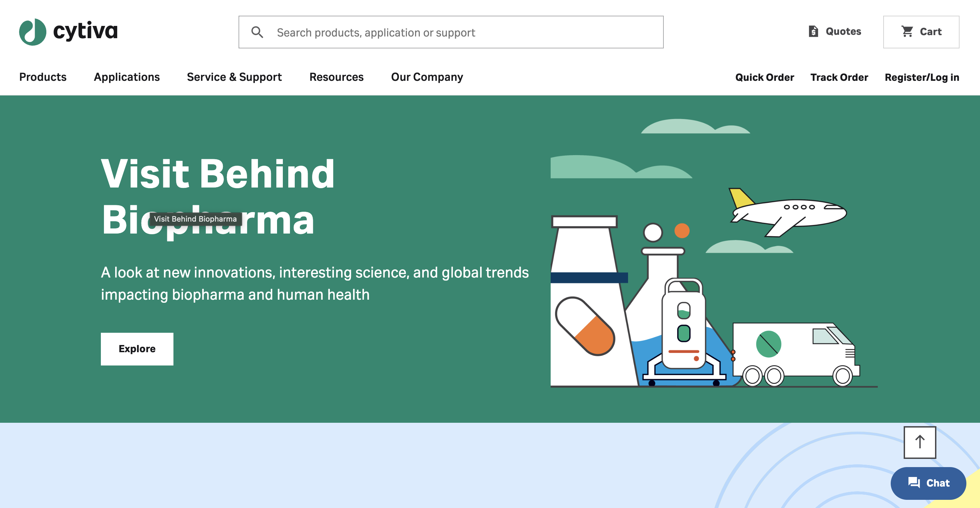
Task: Click the Explore button
Action: coord(137,348)
